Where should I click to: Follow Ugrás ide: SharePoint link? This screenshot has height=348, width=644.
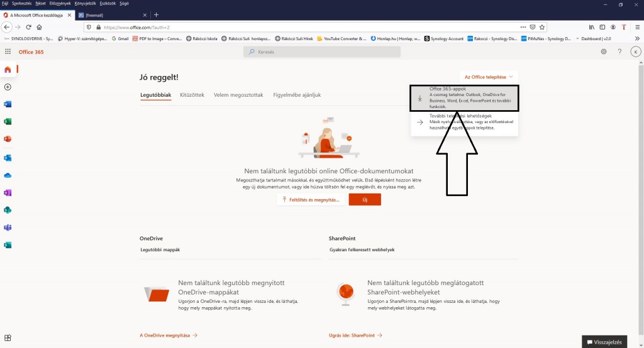(x=355, y=335)
